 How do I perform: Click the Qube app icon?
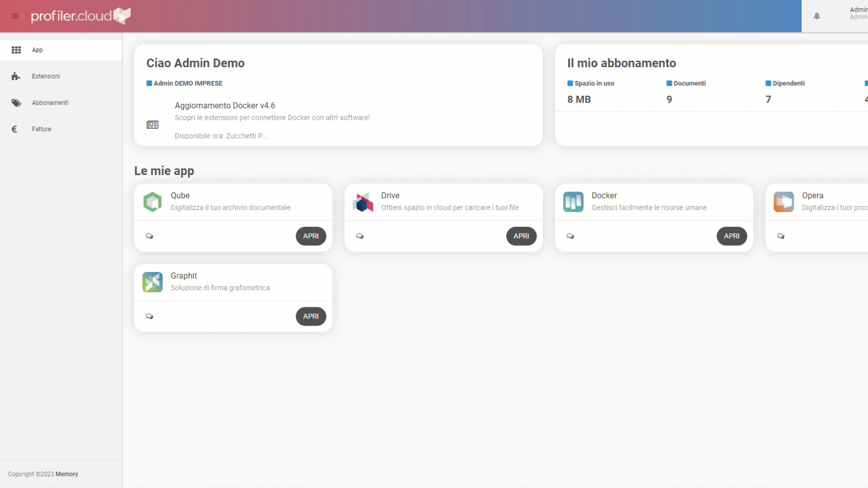click(152, 202)
